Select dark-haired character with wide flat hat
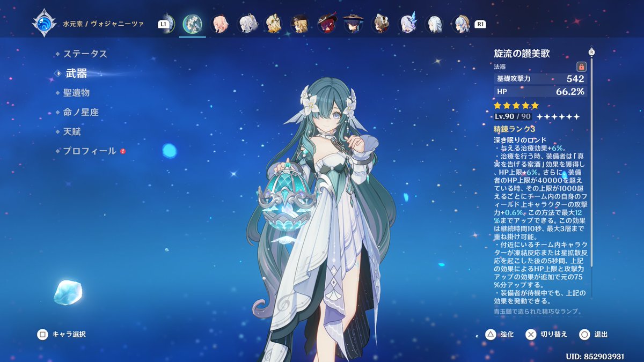The height and width of the screenshot is (362, 644). [x=353, y=24]
